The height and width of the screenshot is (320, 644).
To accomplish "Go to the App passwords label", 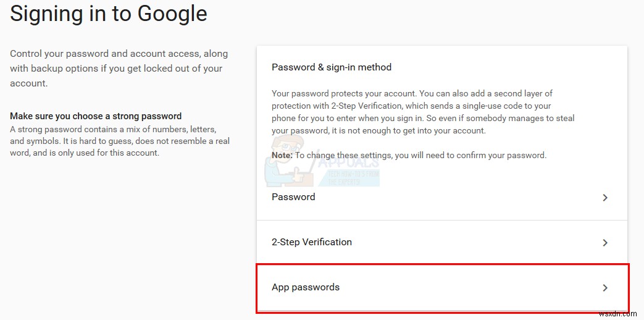I will pos(306,287).
